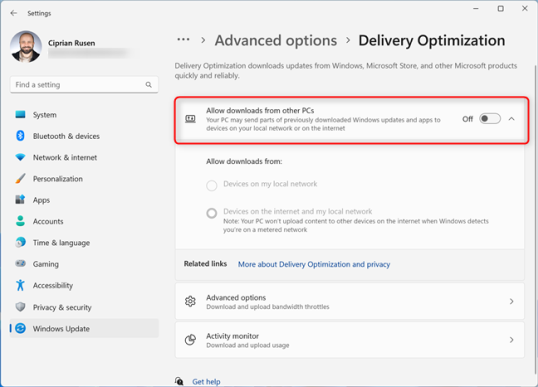Click the Apps icon in sidebar
The image size is (538, 387).
(x=20, y=200)
